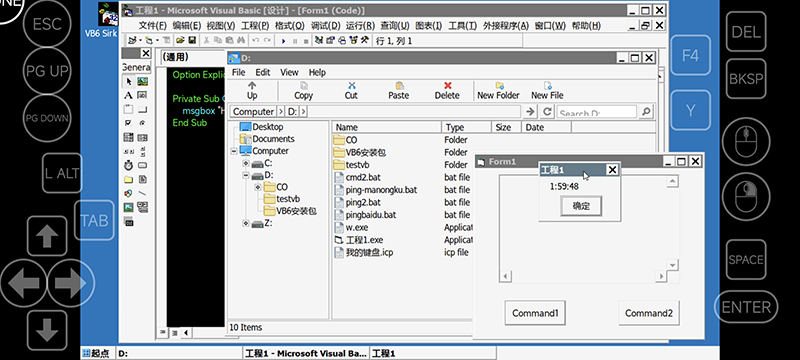Select ping-manongku.bat in file list
The image size is (800, 360).
(381, 190)
